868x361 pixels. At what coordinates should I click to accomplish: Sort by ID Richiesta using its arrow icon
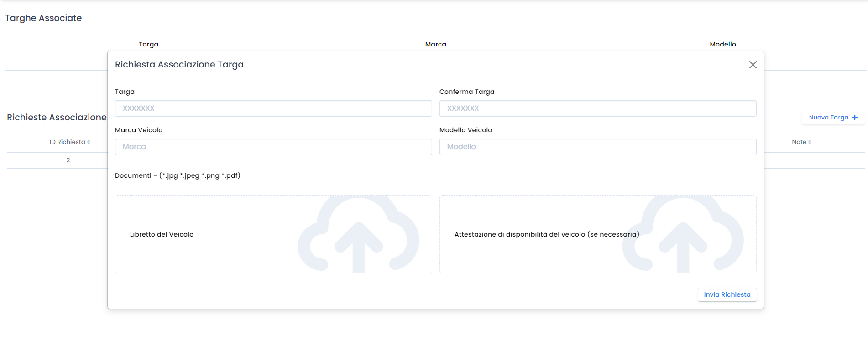point(89,142)
